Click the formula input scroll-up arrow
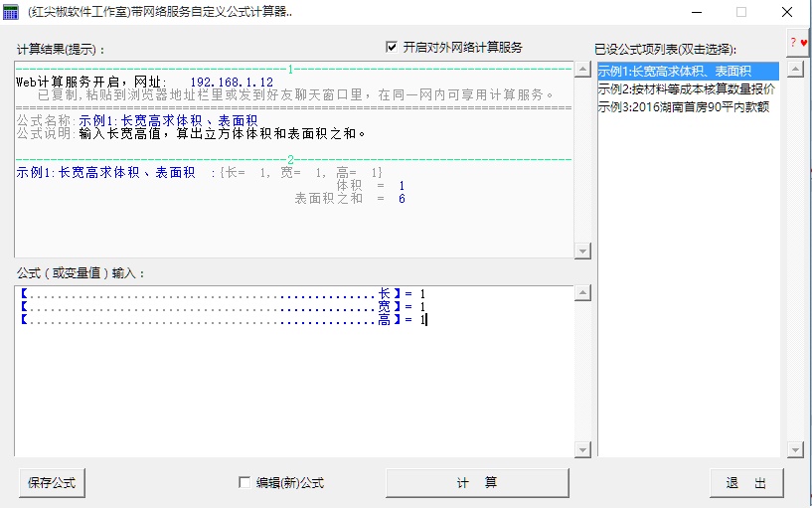Image resolution: width=812 pixels, height=508 pixels. coord(580,294)
